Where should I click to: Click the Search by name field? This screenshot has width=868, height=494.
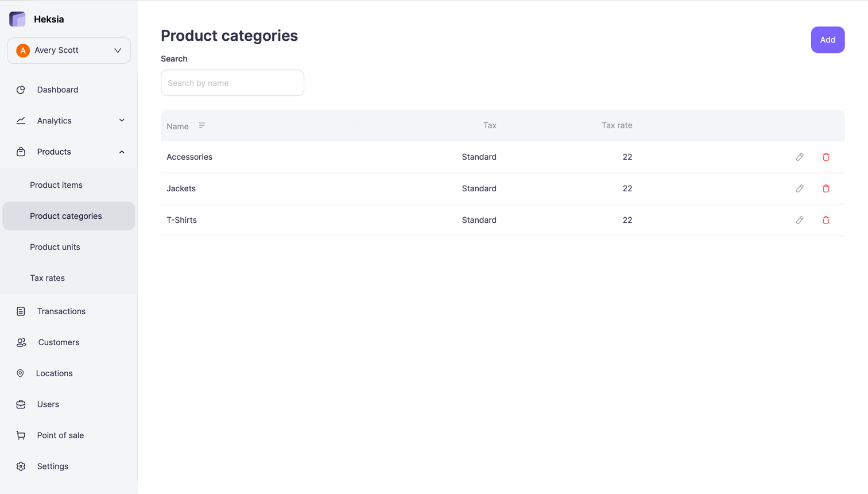(x=232, y=83)
